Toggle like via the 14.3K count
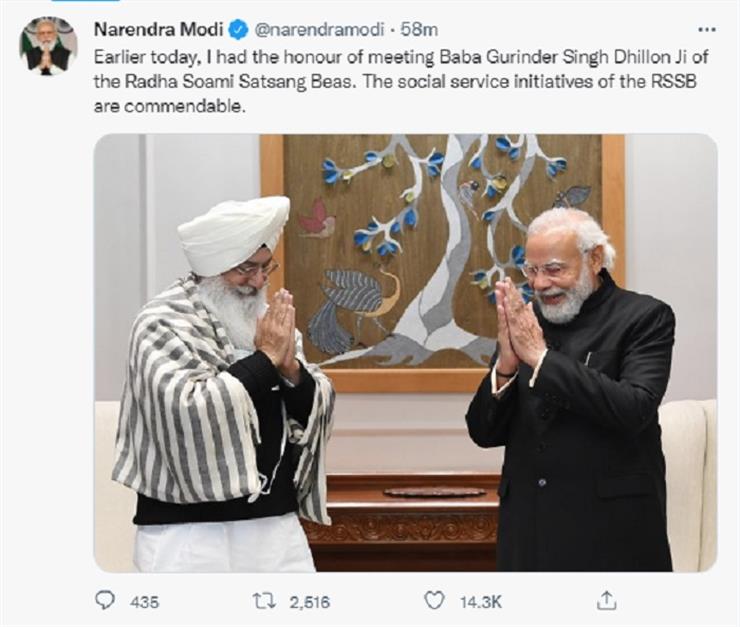The width and height of the screenshot is (740, 627). pyautogui.click(x=480, y=602)
